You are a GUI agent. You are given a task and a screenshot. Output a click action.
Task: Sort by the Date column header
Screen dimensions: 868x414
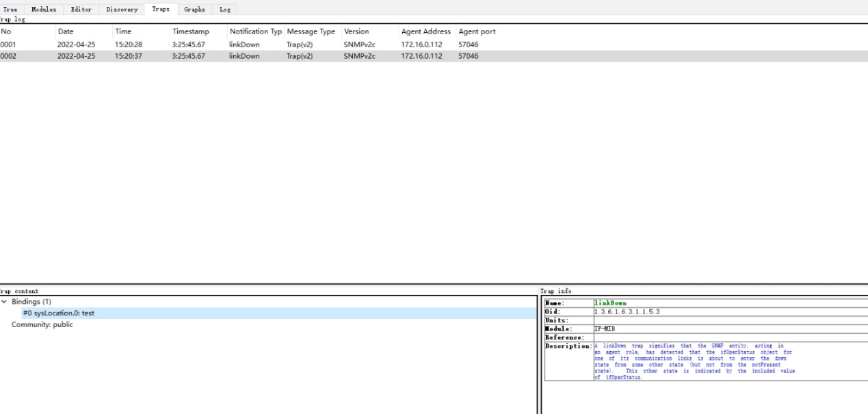click(x=66, y=31)
